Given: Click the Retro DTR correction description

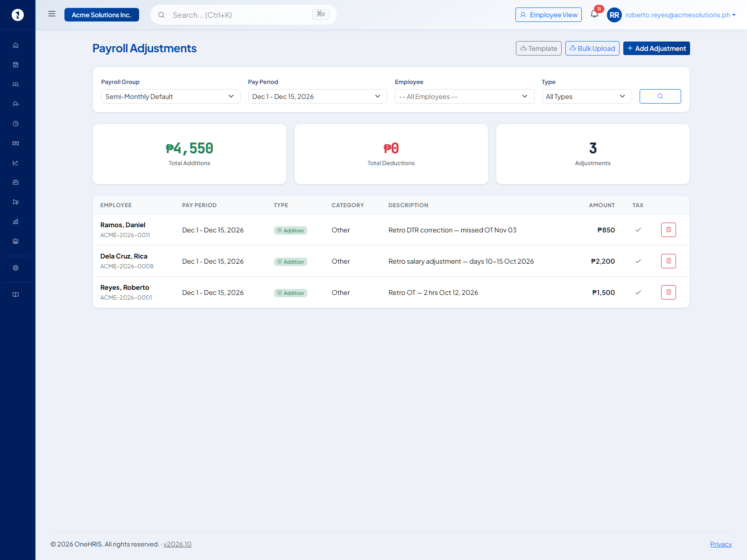Looking at the screenshot, I should coord(452,230).
